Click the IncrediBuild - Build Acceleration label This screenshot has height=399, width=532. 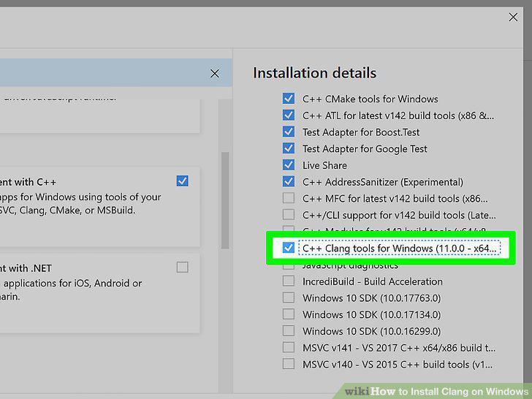click(373, 281)
